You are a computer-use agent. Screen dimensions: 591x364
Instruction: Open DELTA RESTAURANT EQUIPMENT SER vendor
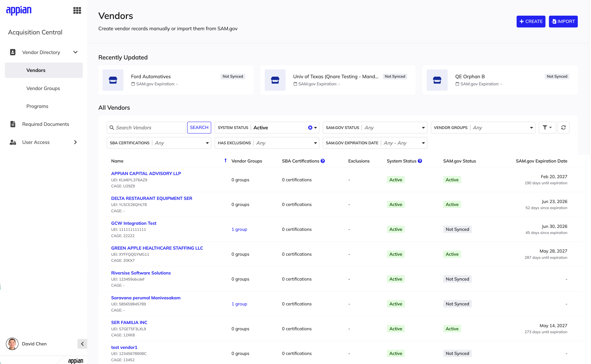click(x=152, y=198)
